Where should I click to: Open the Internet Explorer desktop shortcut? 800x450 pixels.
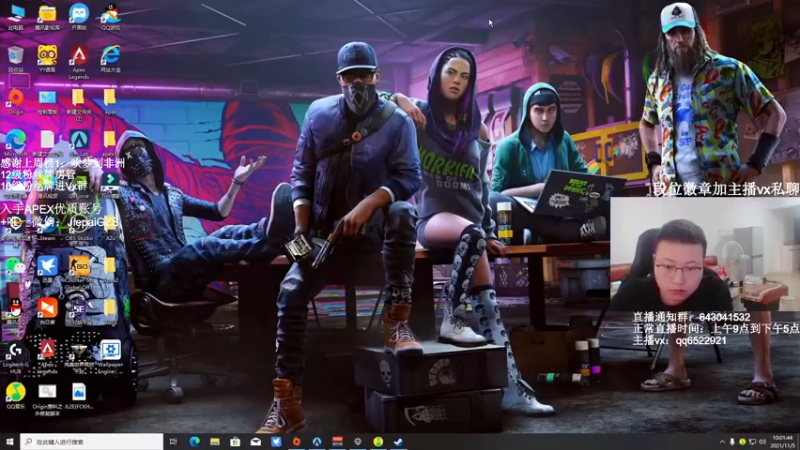[x=111, y=58]
